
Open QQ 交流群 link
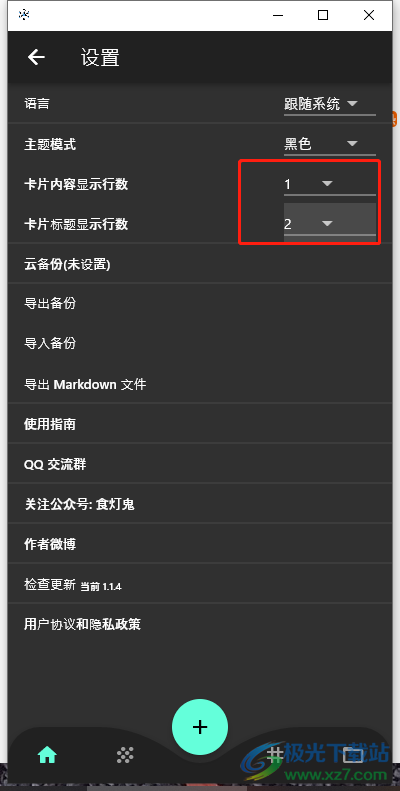[x=200, y=464]
